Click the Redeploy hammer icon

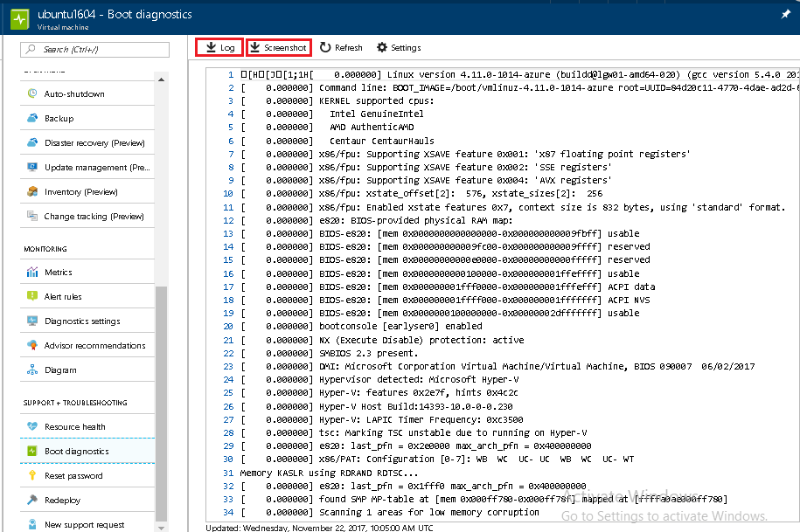click(x=32, y=500)
